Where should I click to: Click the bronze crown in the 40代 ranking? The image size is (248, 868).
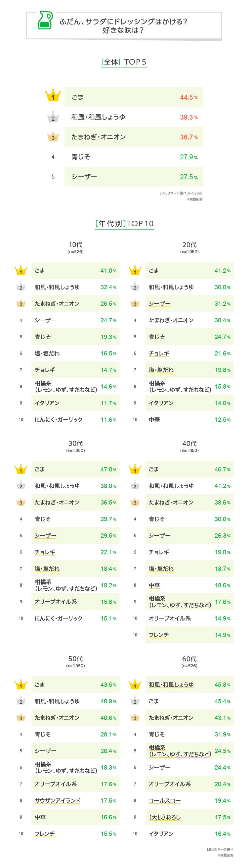tap(135, 502)
